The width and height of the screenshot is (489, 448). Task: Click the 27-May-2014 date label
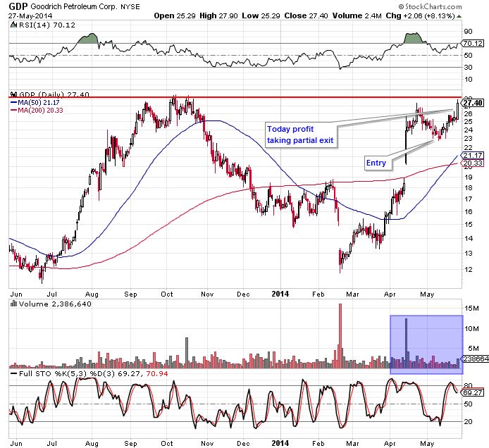pyautogui.click(x=30, y=15)
